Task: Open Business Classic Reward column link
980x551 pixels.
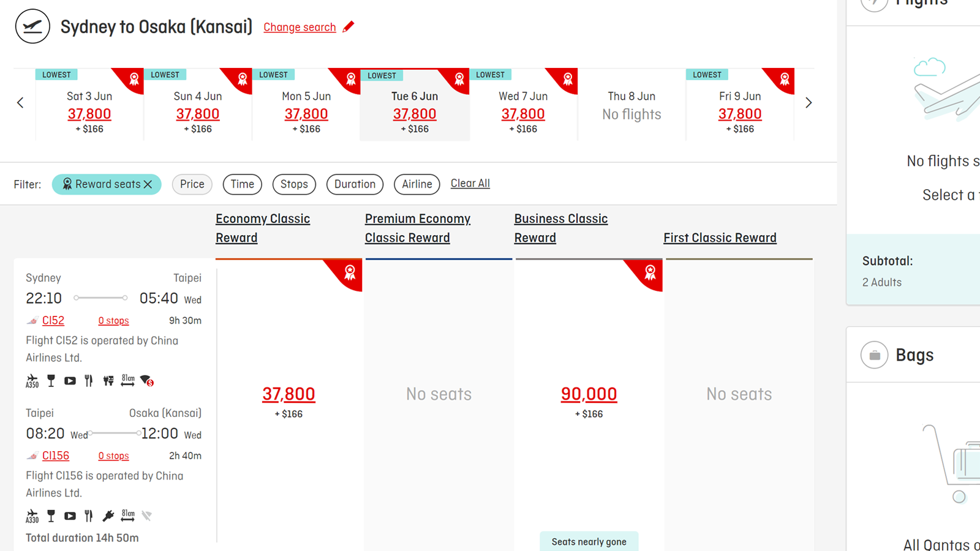Action: pyautogui.click(x=561, y=228)
